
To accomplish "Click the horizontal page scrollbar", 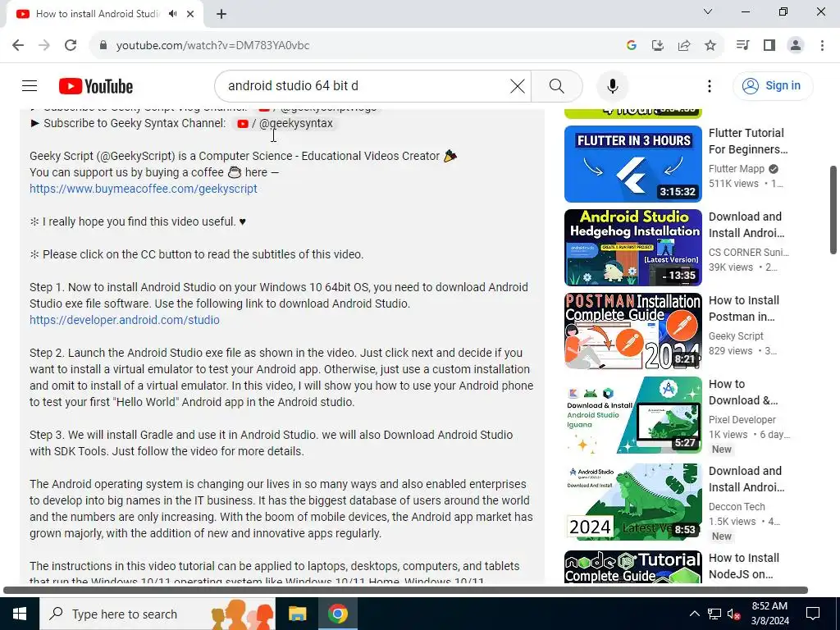I will tap(405, 591).
